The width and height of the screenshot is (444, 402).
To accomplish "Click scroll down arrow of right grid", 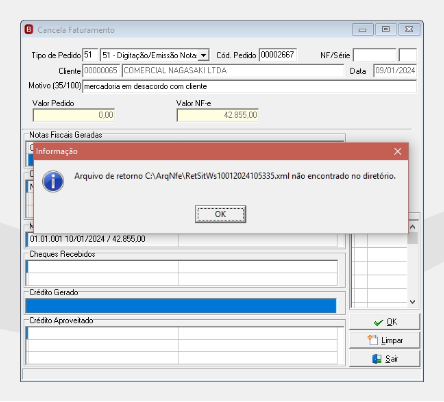I will point(413,302).
